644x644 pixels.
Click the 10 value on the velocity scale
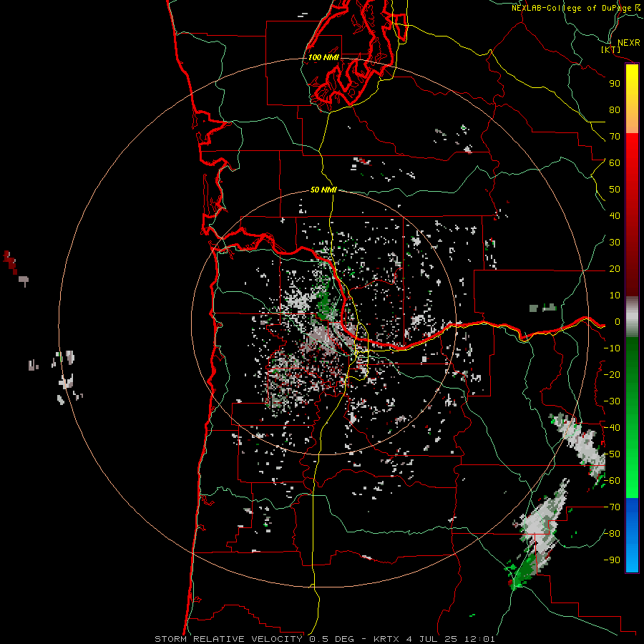click(x=615, y=296)
